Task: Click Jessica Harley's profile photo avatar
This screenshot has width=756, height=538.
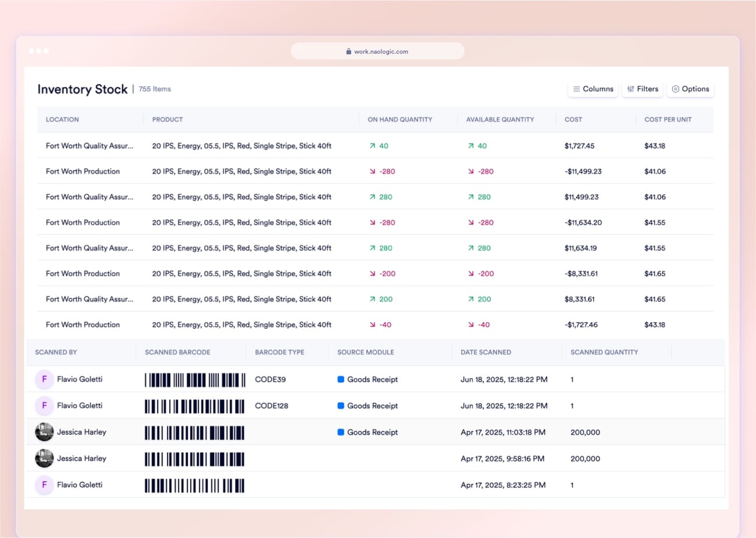Action: [44, 432]
